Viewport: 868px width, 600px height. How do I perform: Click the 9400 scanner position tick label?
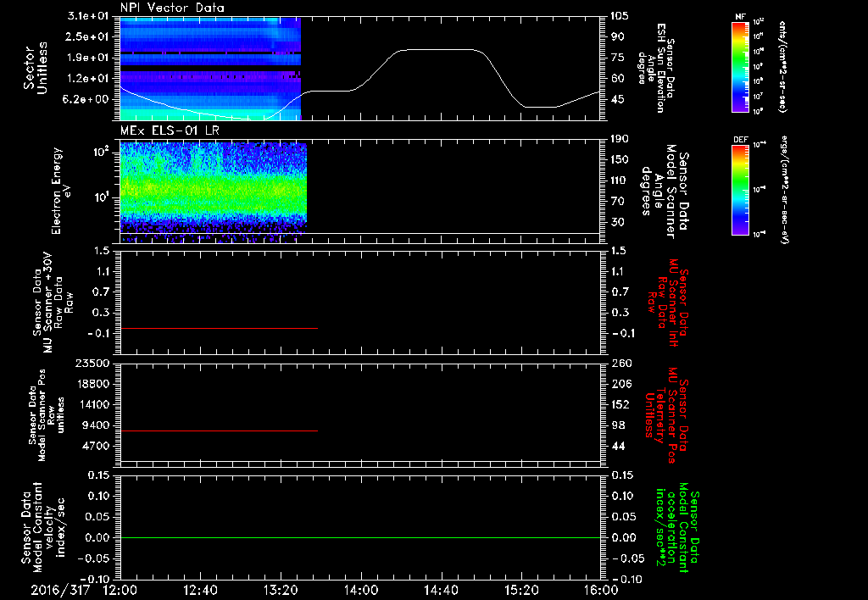click(x=97, y=425)
